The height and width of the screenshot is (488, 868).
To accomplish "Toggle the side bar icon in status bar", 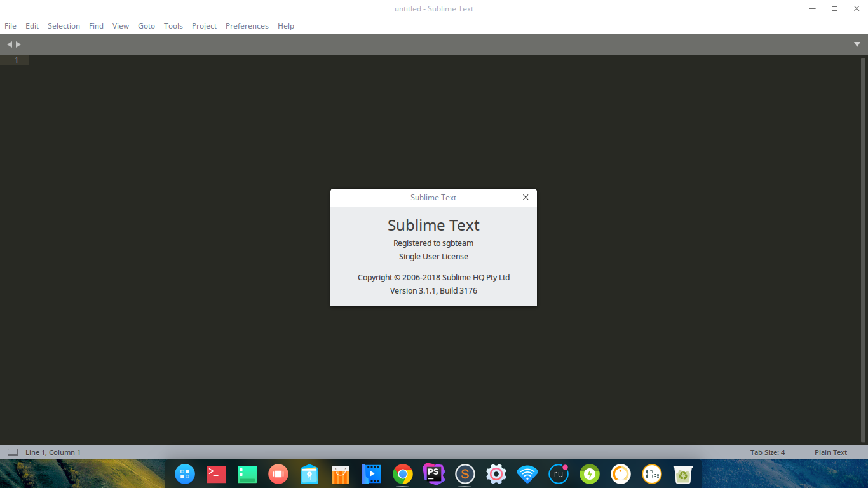I will click(13, 452).
